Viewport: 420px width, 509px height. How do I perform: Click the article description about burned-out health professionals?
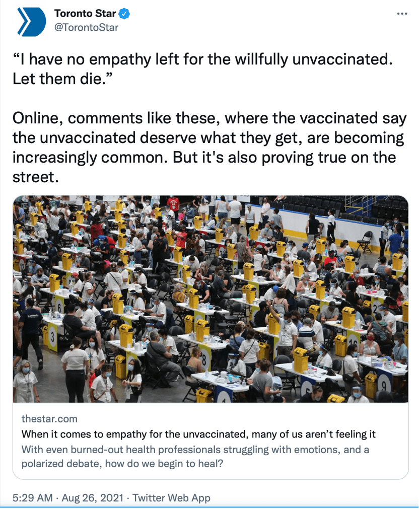coord(195,456)
